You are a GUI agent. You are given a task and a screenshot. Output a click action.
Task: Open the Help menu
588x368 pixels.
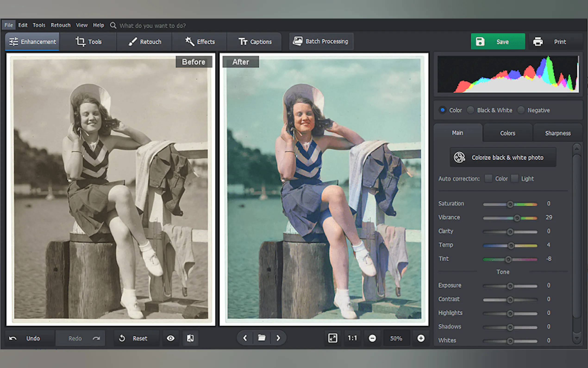[x=98, y=25]
